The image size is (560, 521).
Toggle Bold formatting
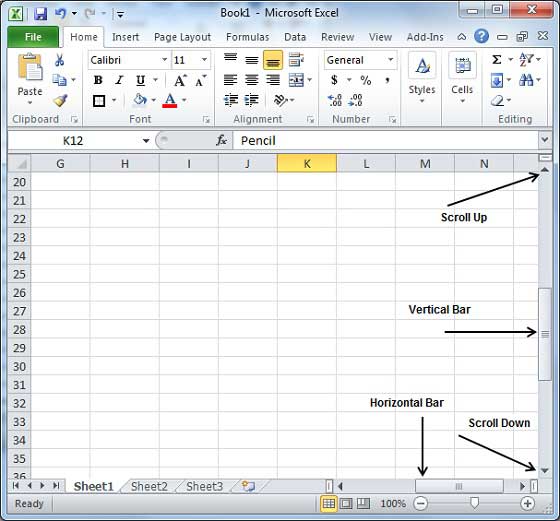(x=98, y=80)
